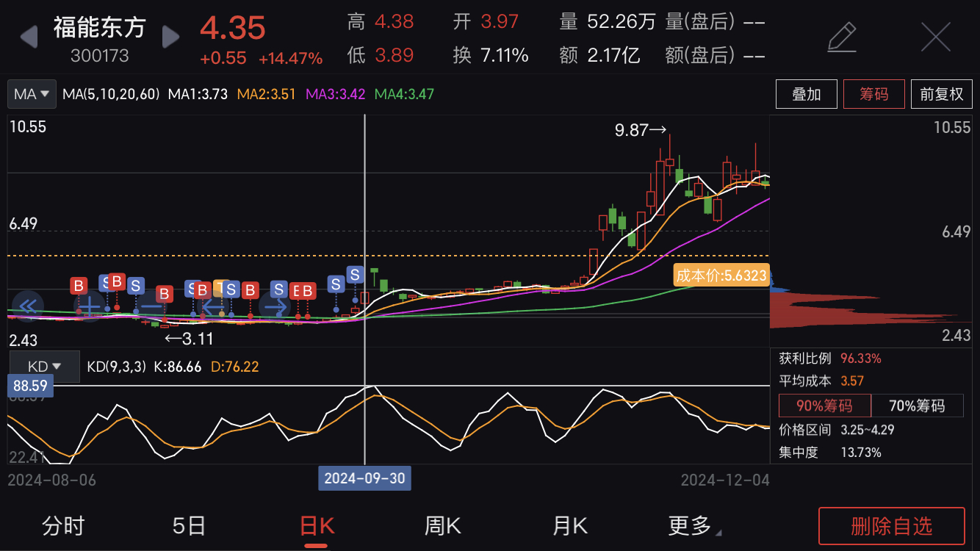
Task: Click the +14.47% change value
Action: tap(290, 58)
